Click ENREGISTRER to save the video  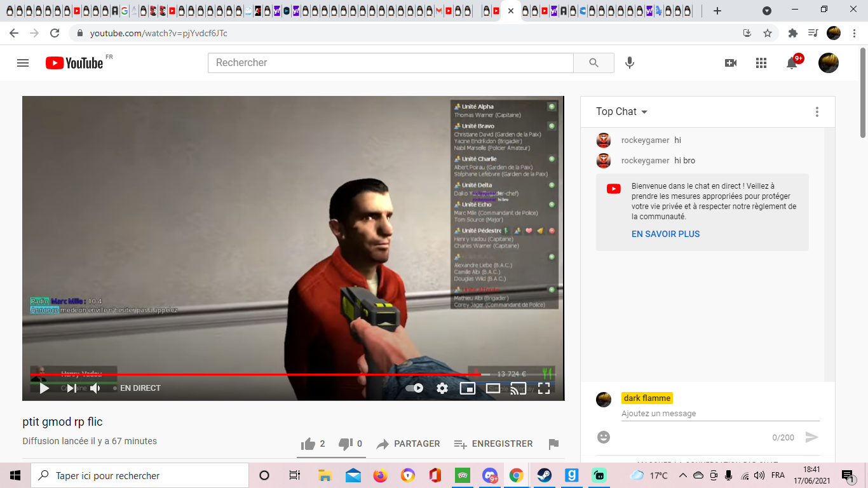tap(493, 444)
